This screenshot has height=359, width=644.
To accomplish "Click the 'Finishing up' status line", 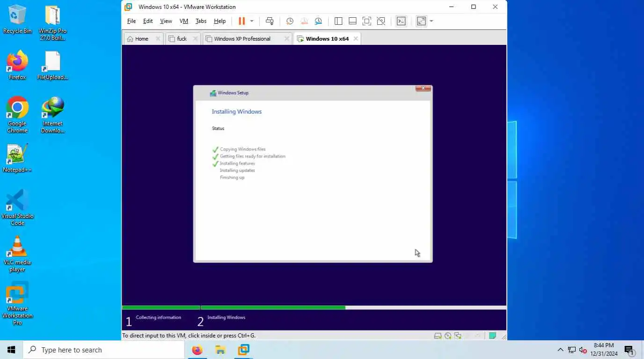I will tap(232, 178).
